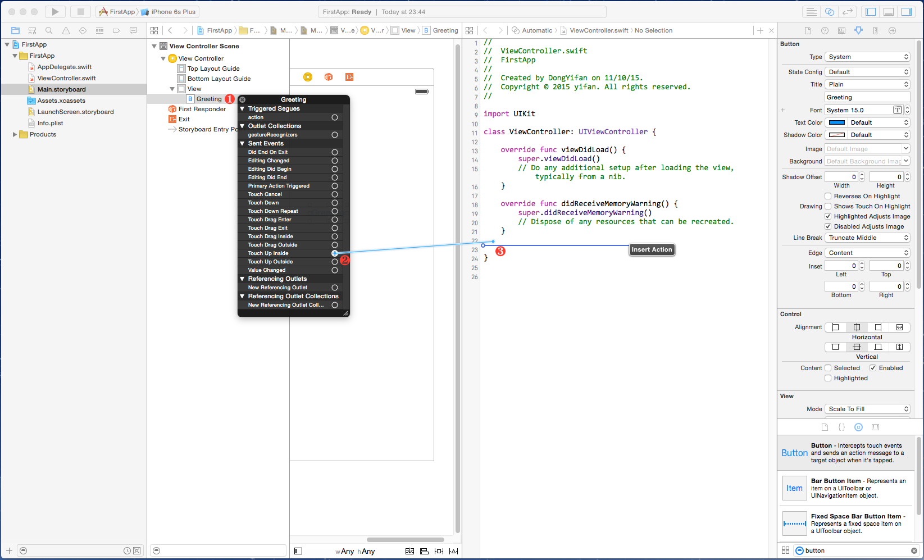The image size is (924, 560).
Task: Toggle the Enabled content checkbox
Action: (x=873, y=368)
